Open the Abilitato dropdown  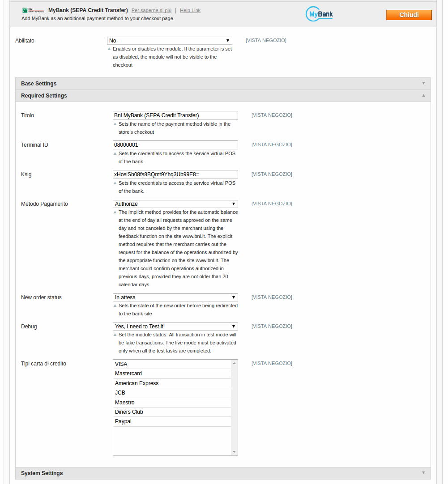point(170,41)
